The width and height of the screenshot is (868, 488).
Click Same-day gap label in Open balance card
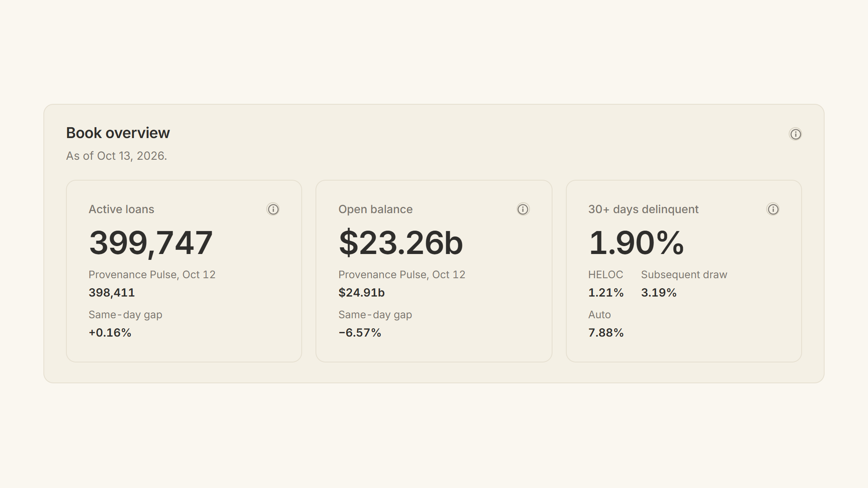[x=375, y=314]
